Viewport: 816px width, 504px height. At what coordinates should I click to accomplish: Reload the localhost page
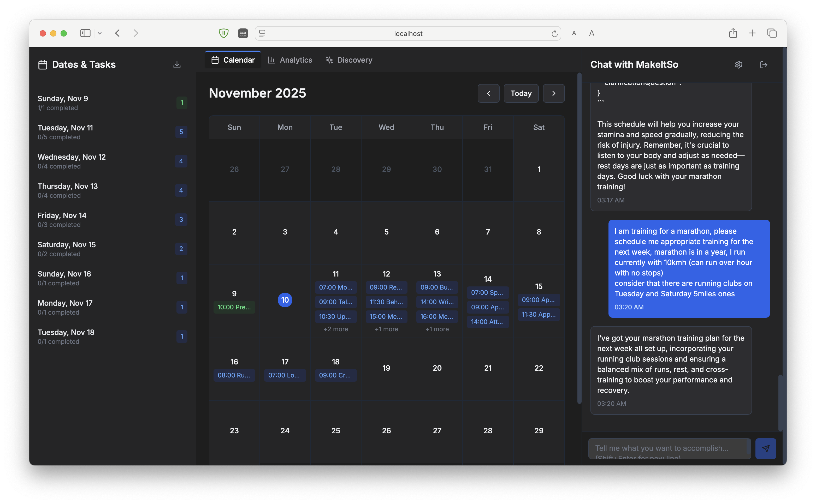[x=554, y=33]
